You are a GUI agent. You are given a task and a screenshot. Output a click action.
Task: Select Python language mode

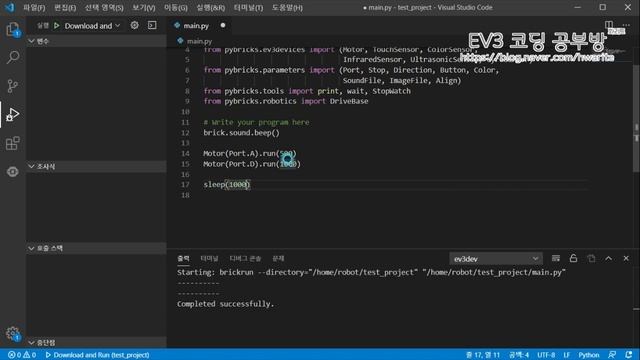point(589,355)
